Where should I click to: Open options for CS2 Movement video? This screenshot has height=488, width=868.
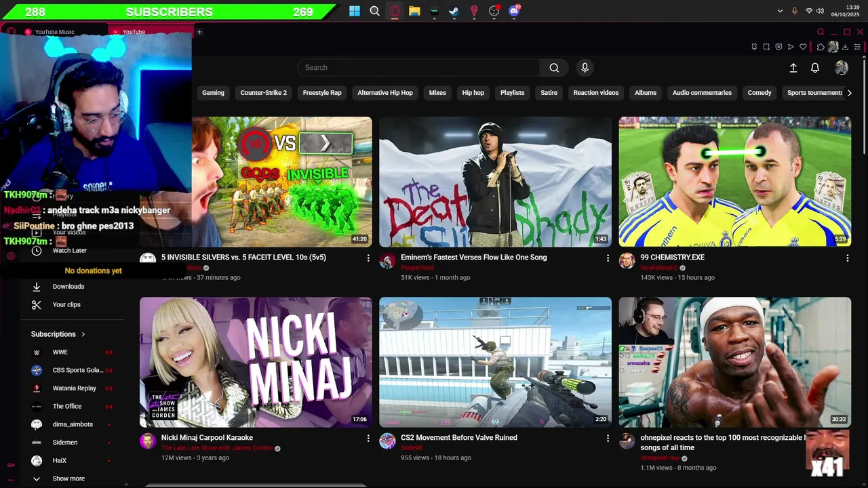point(608,439)
